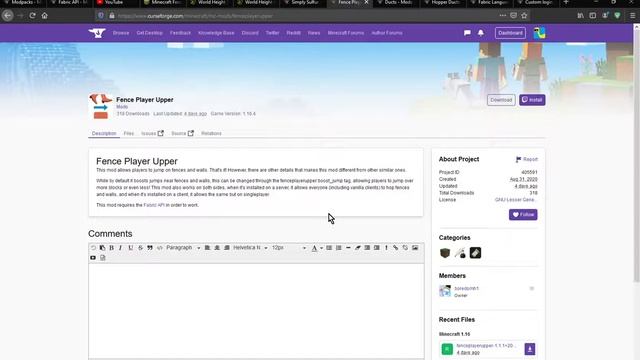Click the third category black icon
640x360 pixels.
pyautogui.click(x=476, y=253)
